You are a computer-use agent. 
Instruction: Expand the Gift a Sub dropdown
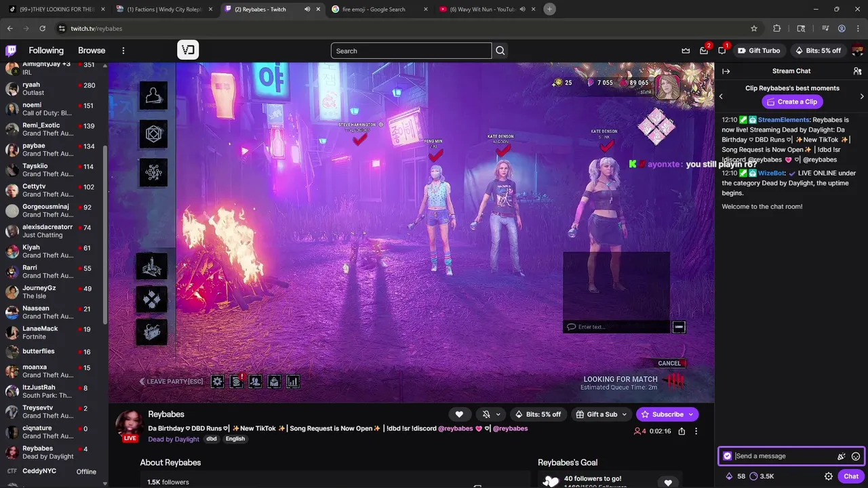[x=624, y=414]
